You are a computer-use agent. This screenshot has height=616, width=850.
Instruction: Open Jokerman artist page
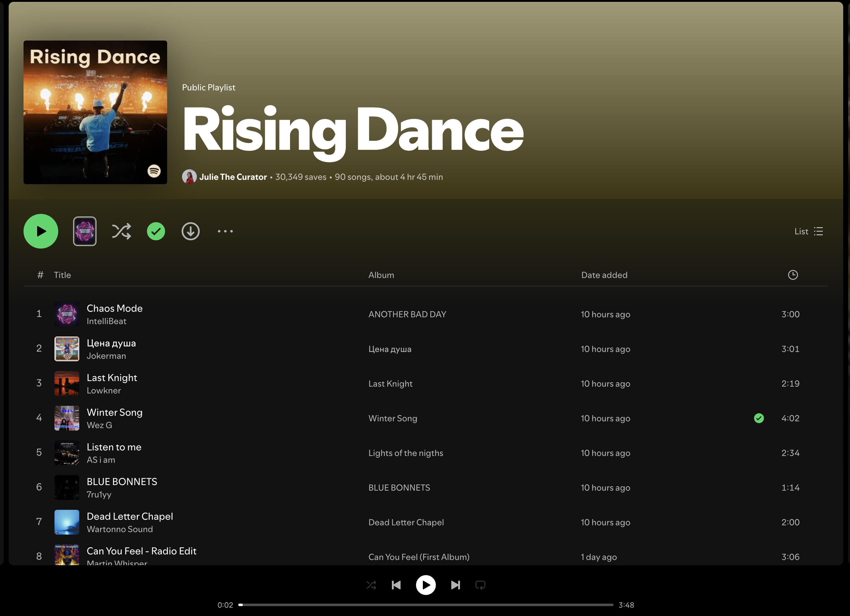click(x=106, y=356)
